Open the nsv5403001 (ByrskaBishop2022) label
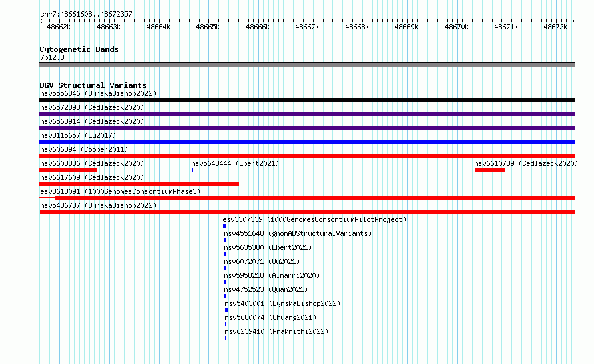594x364 pixels. (282, 303)
